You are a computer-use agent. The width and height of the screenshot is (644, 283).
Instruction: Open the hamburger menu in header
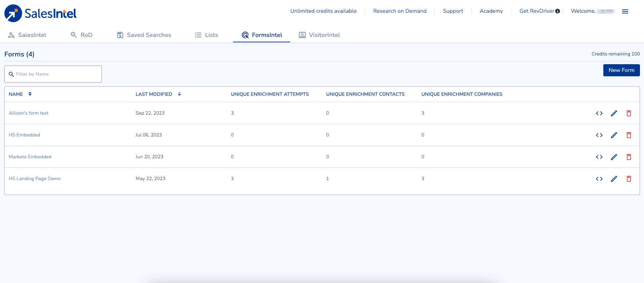coord(625,11)
